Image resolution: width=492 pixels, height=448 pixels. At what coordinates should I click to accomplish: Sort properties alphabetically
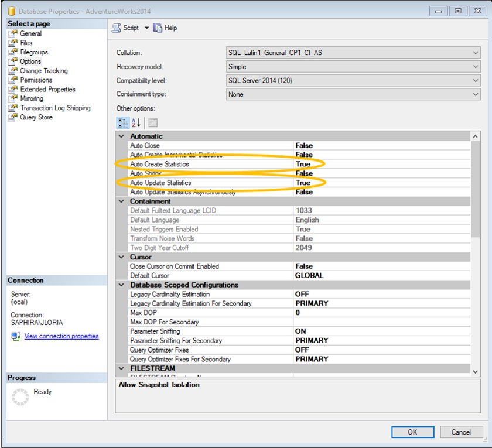[136, 122]
